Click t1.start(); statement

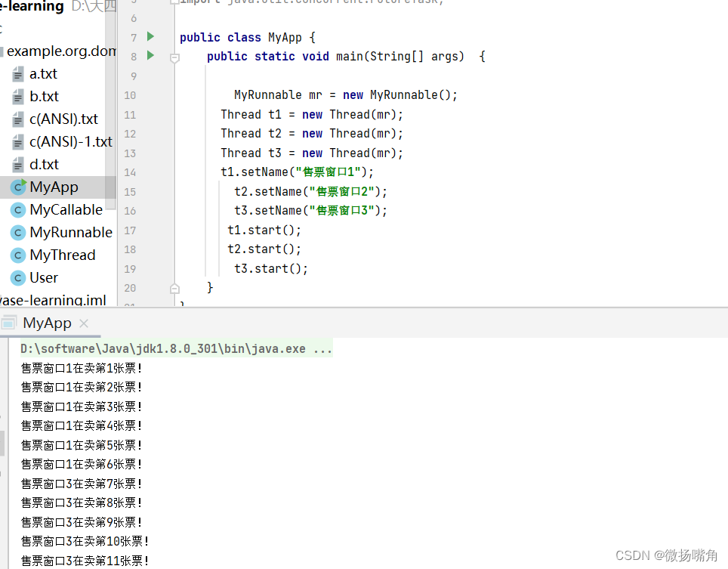coord(264,230)
